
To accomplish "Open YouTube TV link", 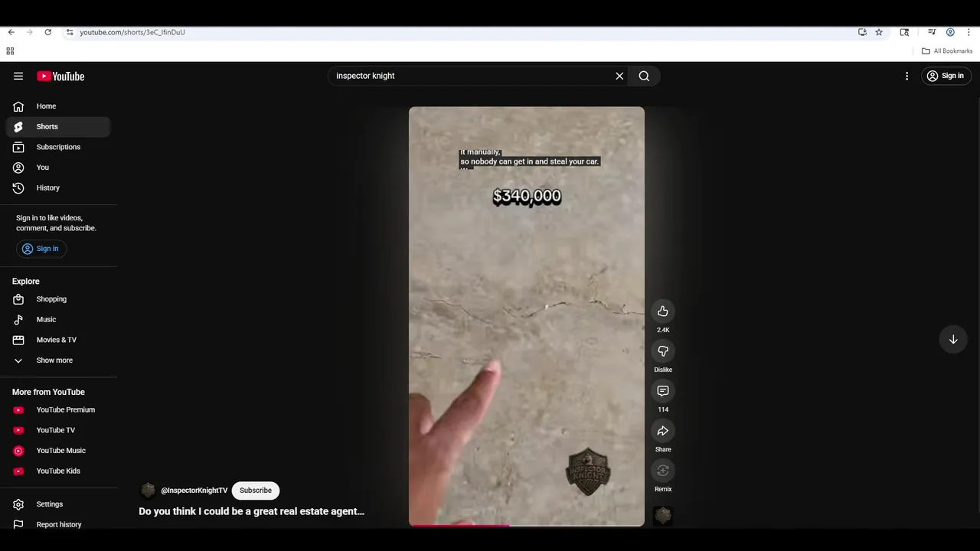I will click(58, 430).
